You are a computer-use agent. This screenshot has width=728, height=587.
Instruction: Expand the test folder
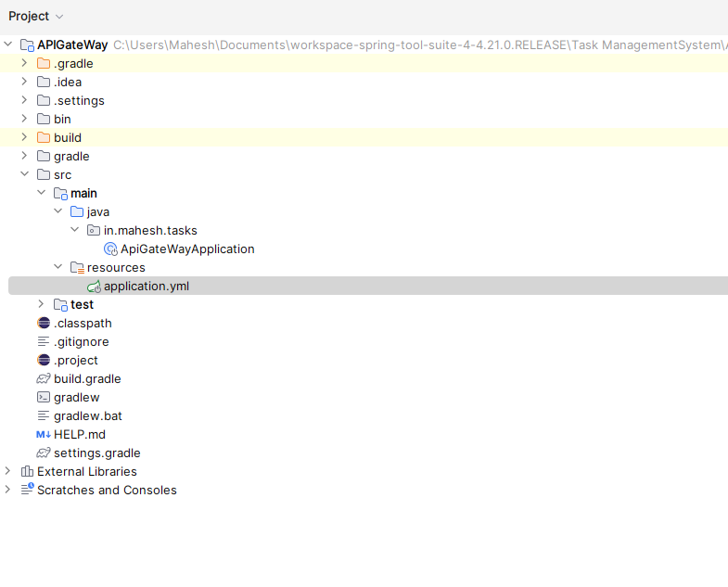coord(42,304)
